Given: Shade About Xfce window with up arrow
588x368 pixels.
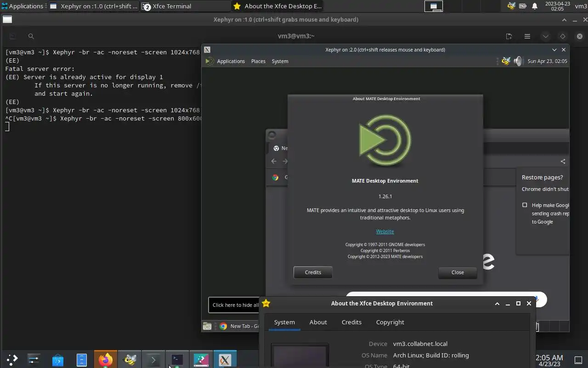Looking at the screenshot, I should coord(497,304).
